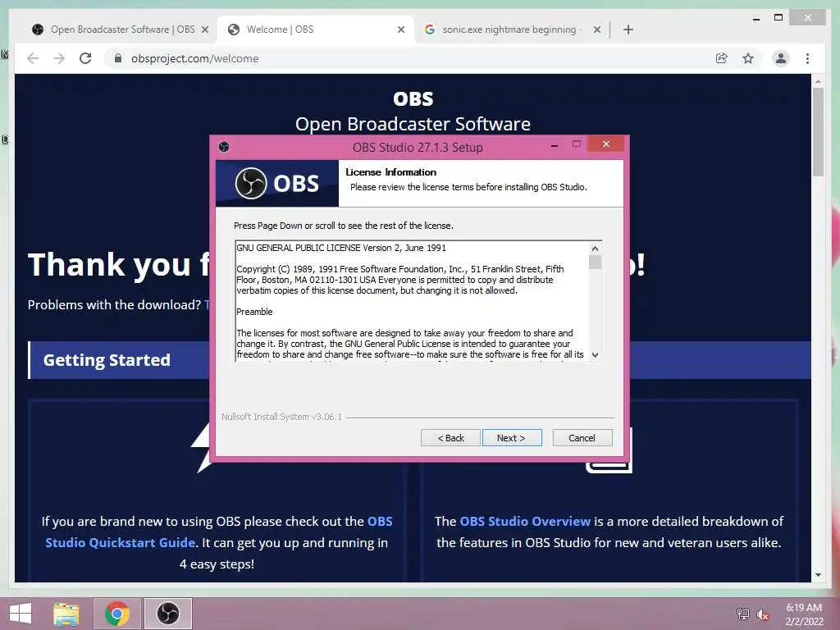The width and height of the screenshot is (840, 630).
Task: Click license text scrollbar up arrow
Action: click(595, 249)
